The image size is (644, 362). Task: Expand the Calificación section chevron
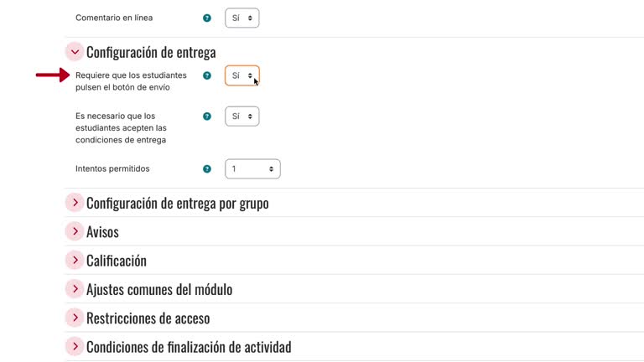click(75, 260)
